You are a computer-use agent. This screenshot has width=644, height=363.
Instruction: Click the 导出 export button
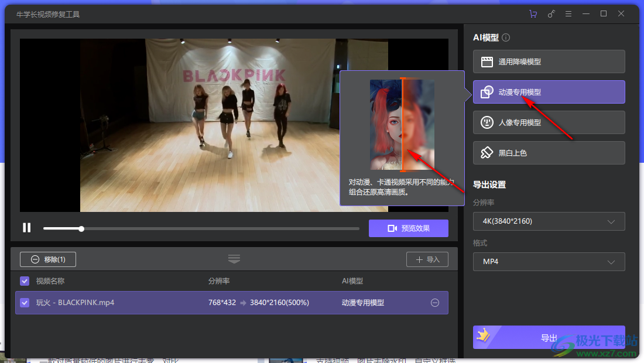[x=549, y=338]
